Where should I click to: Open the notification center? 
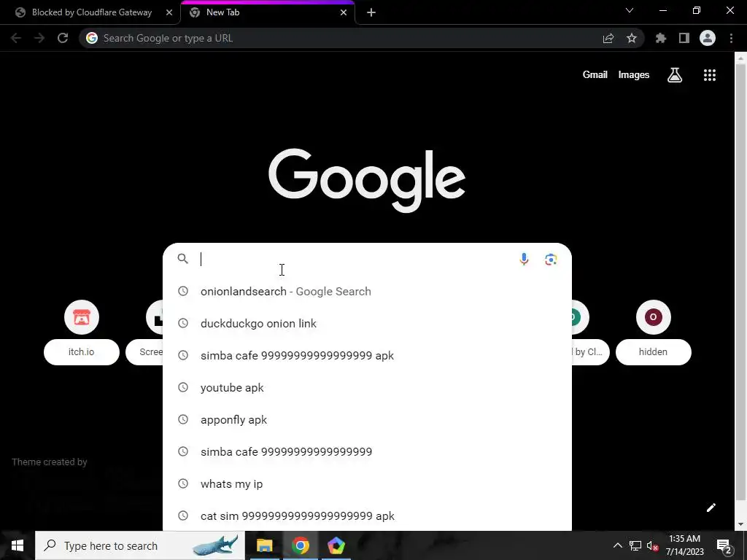pyautogui.click(x=724, y=546)
